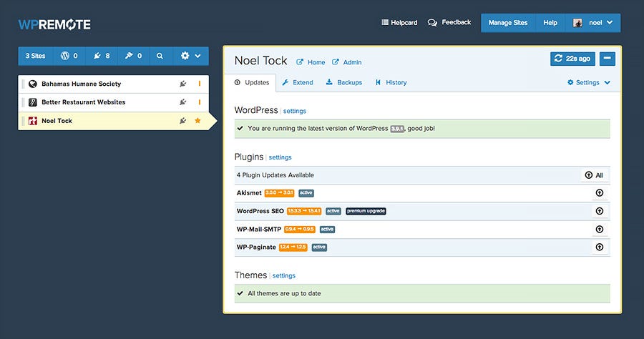Screen dimensions: 644x339
Task: Select the Noel Tock site row
Action: [113, 121]
